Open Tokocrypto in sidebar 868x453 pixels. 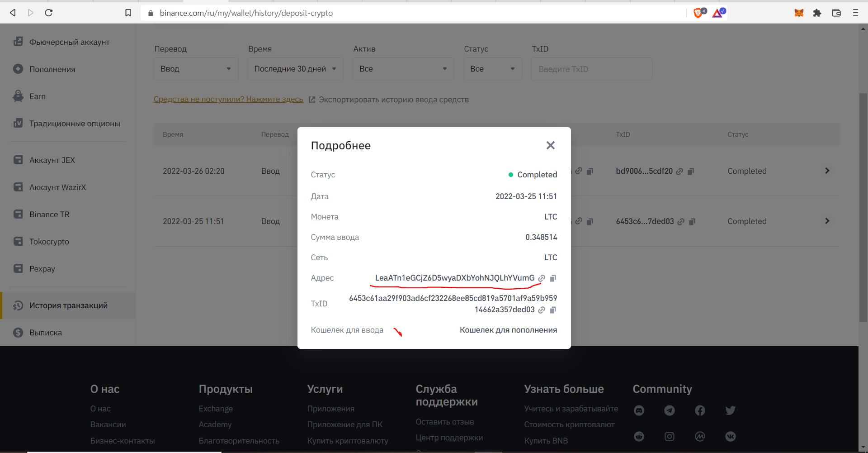tap(68, 242)
